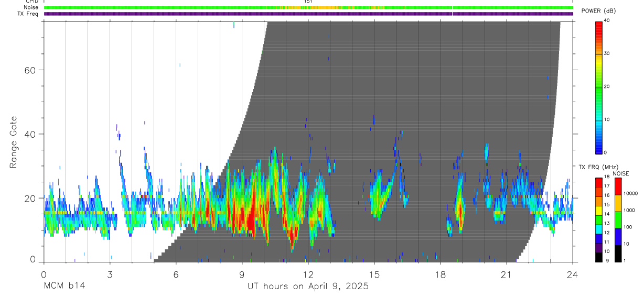Click the MCM b14 radar beam label
The height and width of the screenshot is (297, 644).
65,287
